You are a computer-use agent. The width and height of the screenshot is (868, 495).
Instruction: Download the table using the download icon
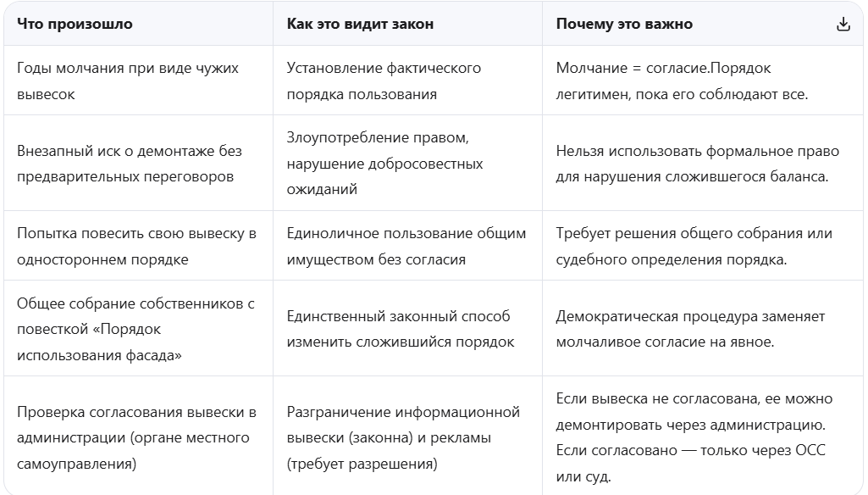point(843,24)
